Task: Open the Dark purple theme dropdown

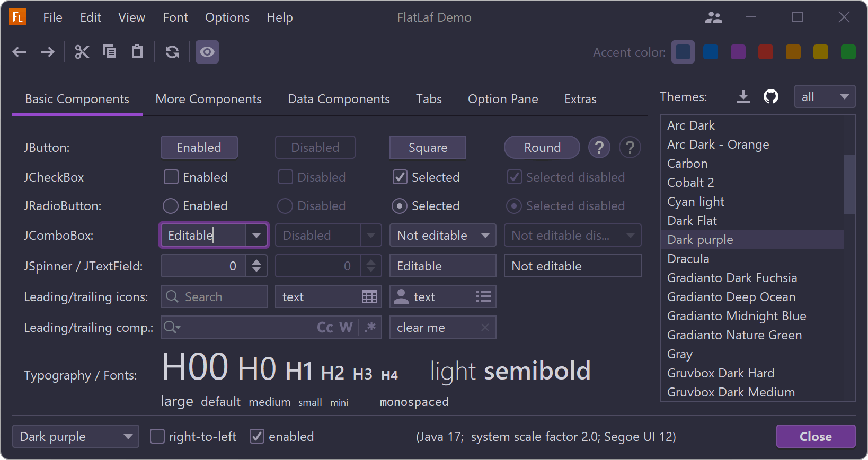Action: point(76,437)
